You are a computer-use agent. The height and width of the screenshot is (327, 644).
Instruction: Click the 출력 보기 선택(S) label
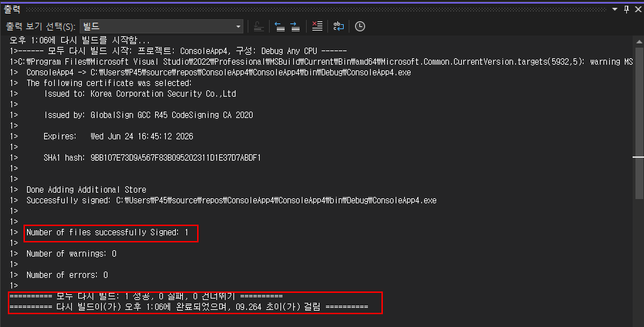point(41,26)
